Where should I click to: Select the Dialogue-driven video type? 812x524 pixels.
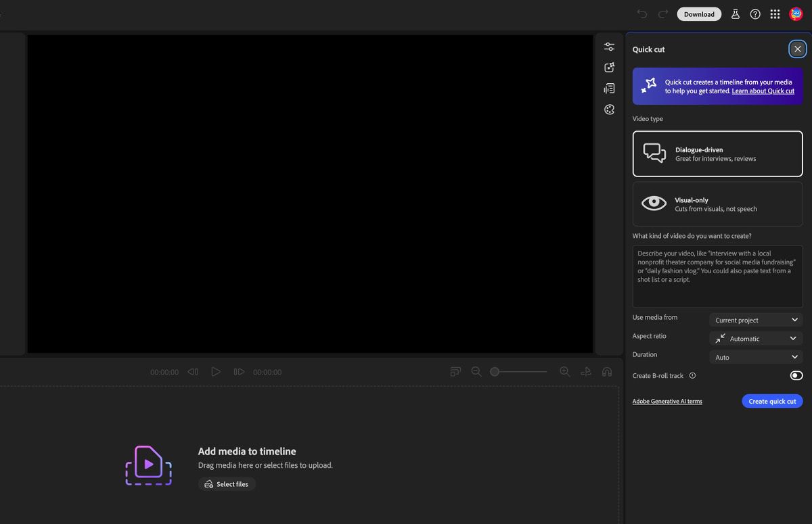click(717, 153)
